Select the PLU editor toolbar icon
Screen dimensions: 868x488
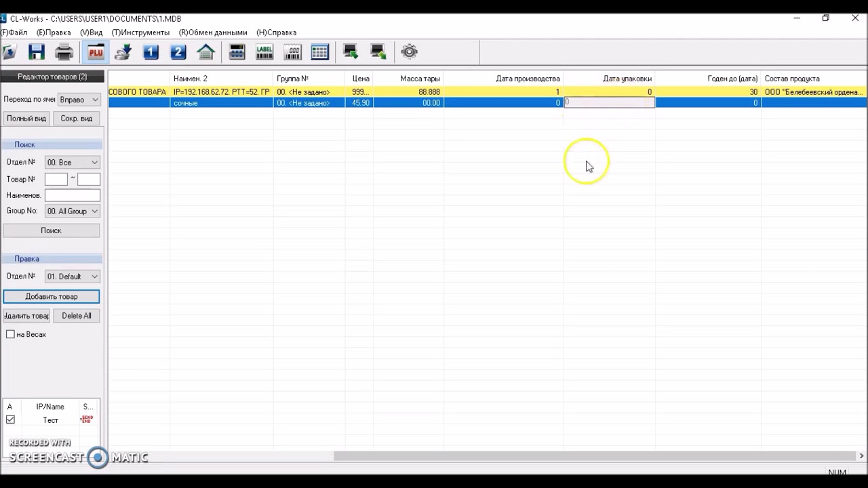pyautogui.click(x=95, y=52)
